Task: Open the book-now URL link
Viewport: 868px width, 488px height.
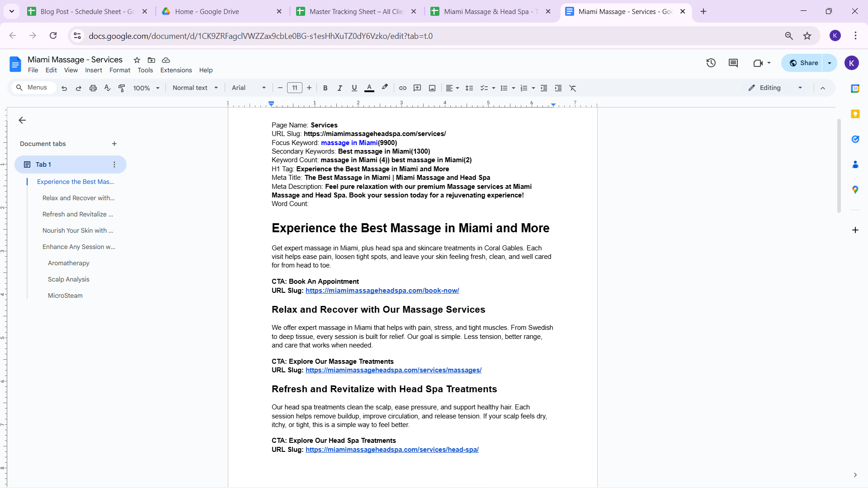Action: tap(382, 291)
